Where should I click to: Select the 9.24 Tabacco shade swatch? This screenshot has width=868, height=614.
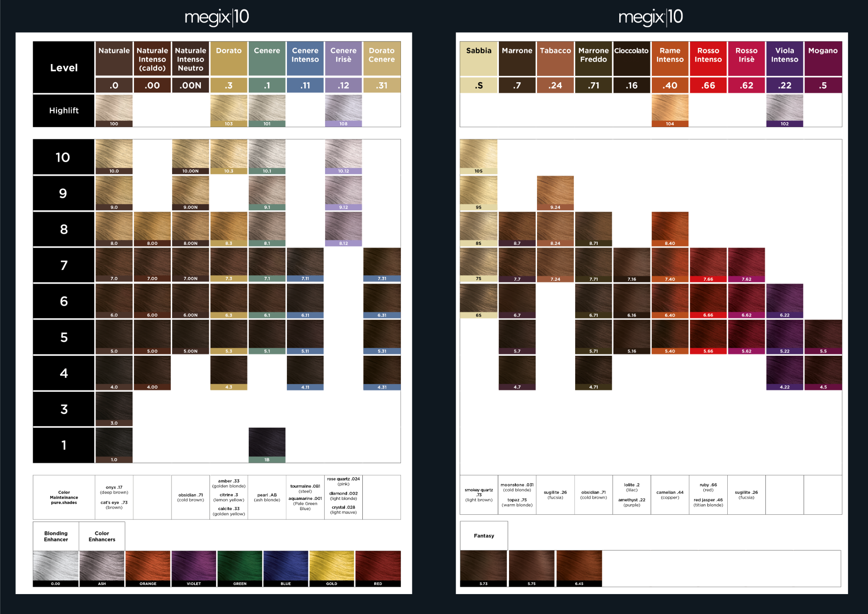(555, 193)
